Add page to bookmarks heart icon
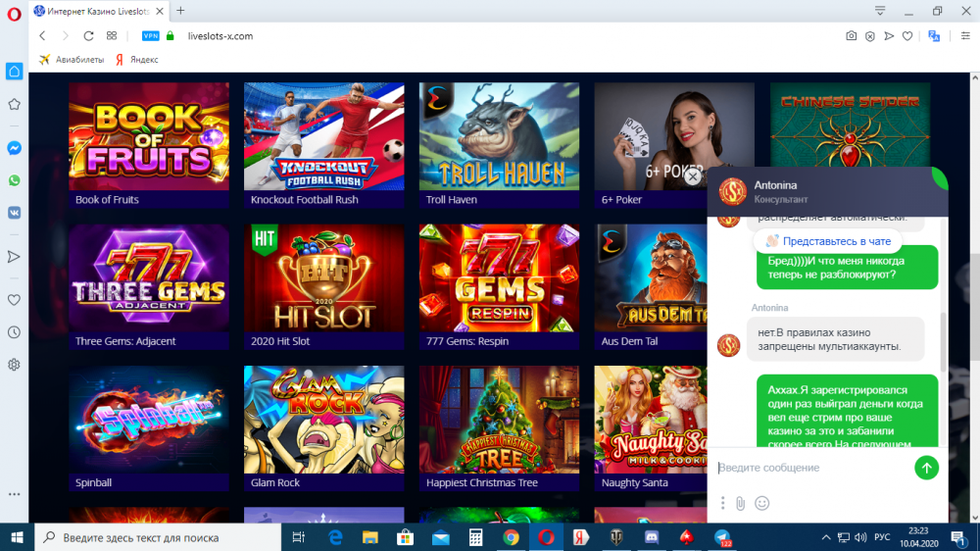Screen dimensions: 980x551 pyautogui.click(x=907, y=36)
